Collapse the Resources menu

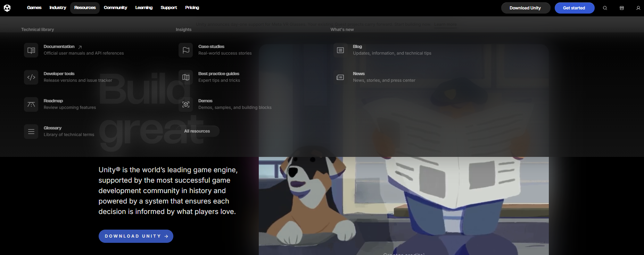tap(85, 8)
